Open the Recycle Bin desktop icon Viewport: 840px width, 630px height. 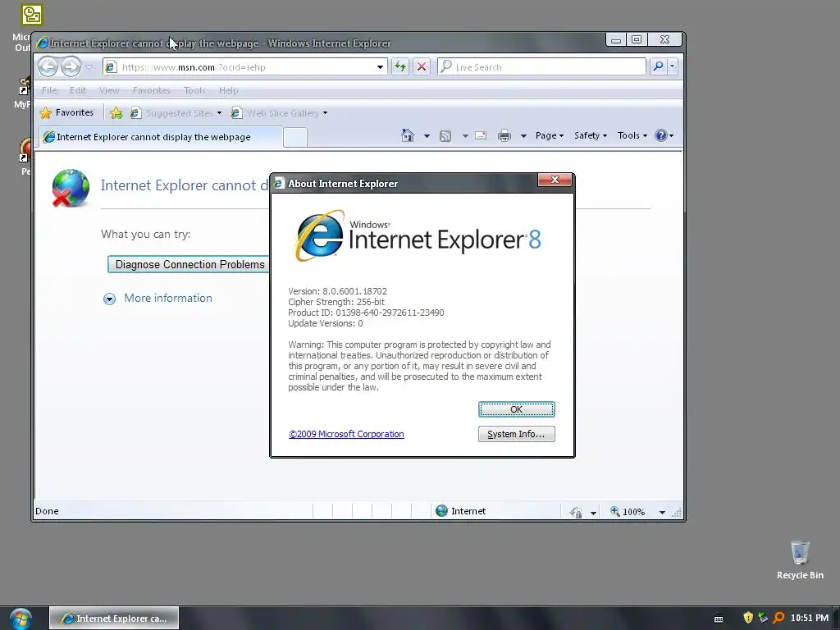pyautogui.click(x=800, y=560)
